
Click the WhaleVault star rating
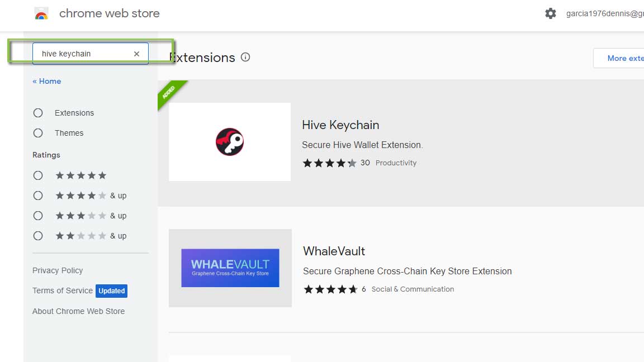(330, 289)
